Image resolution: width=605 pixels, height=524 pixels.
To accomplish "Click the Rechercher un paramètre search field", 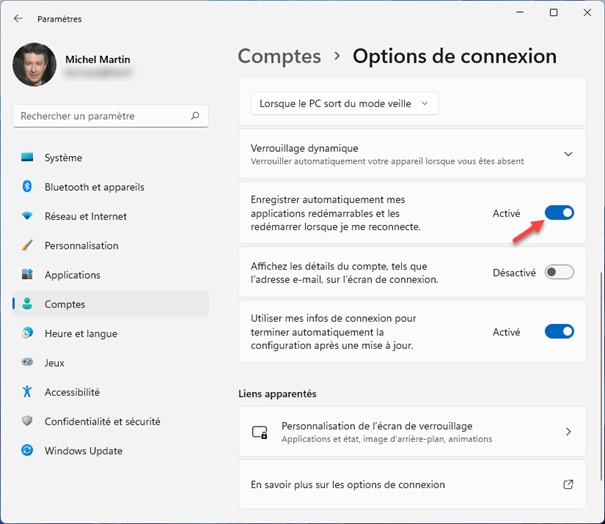I will [x=100, y=116].
